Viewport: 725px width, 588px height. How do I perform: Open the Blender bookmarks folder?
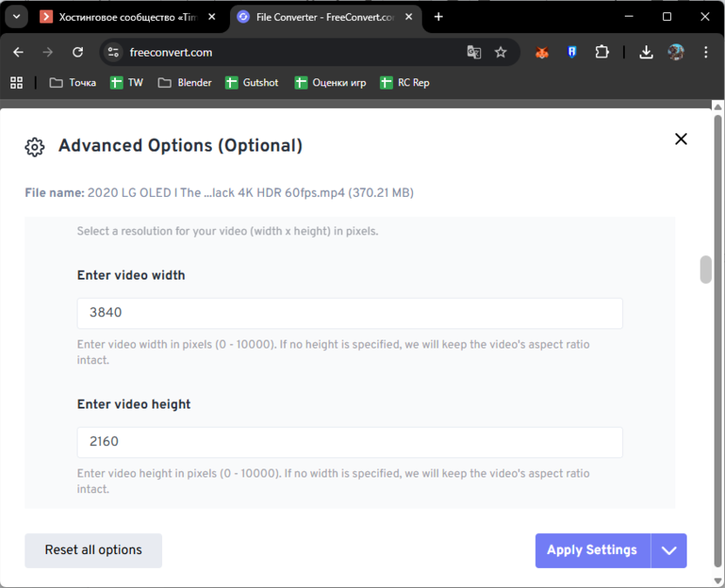click(x=184, y=83)
